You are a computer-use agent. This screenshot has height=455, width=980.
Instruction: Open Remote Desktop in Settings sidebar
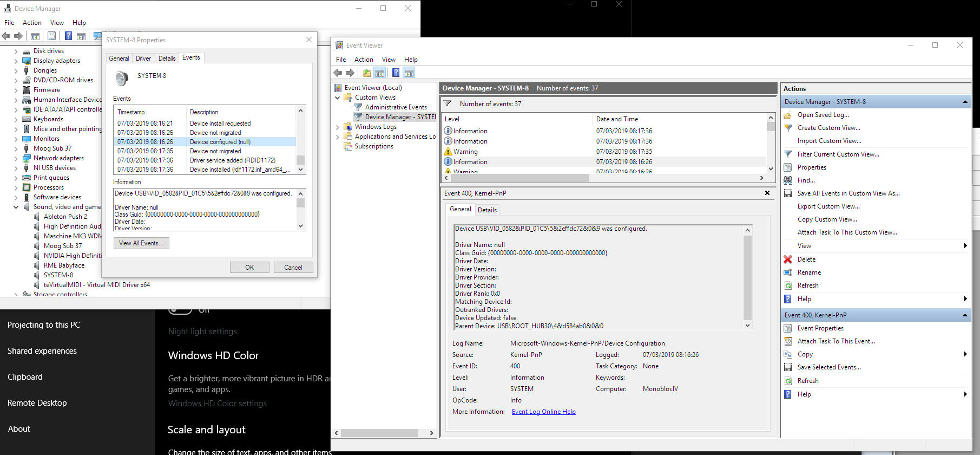tap(37, 403)
